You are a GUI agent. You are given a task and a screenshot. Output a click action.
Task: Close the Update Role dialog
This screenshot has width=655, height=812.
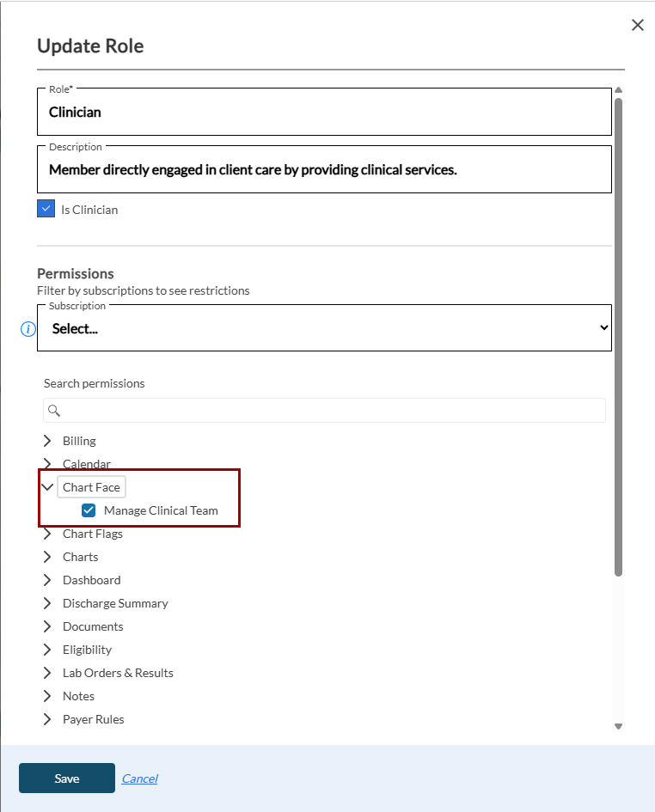(637, 25)
